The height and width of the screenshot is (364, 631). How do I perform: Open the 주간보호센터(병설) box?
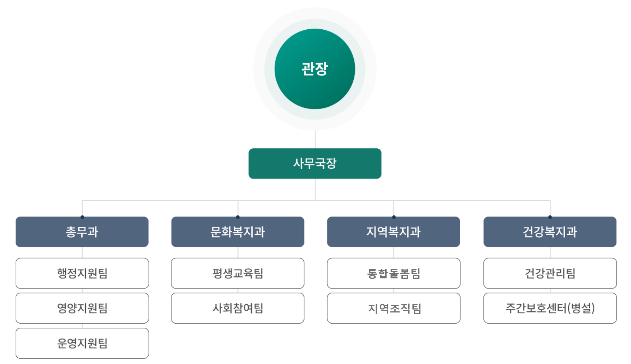tap(550, 308)
